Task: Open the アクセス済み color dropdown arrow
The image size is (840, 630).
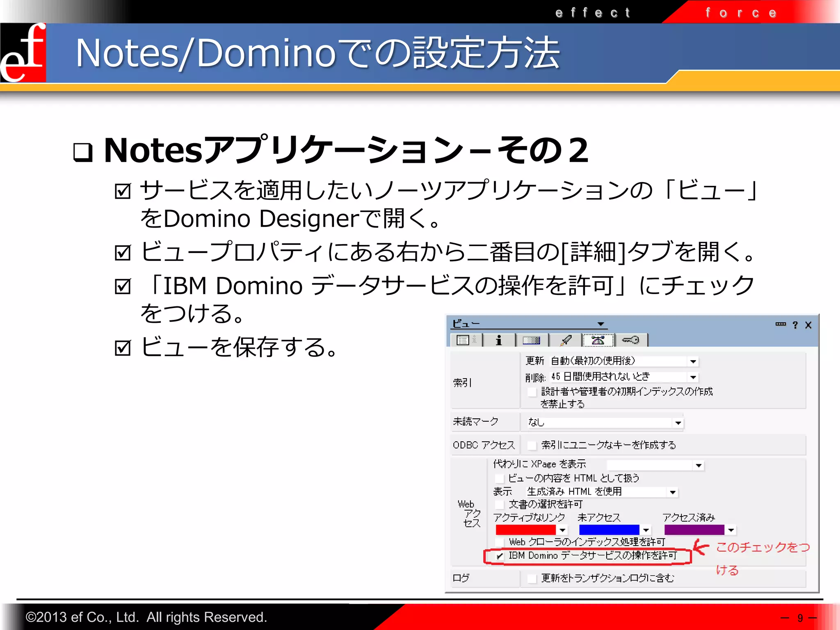Action: (x=731, y=530)
